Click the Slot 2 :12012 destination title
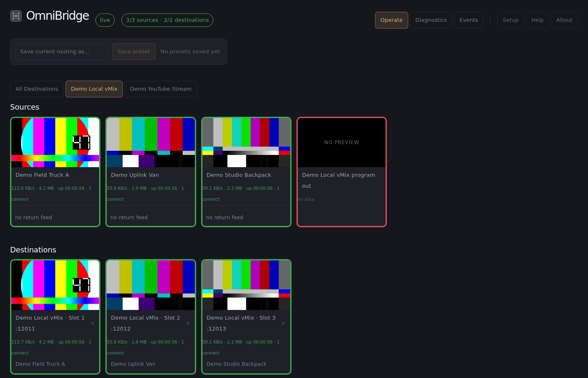Screen dimensions: 588x378 click(145, 323)
